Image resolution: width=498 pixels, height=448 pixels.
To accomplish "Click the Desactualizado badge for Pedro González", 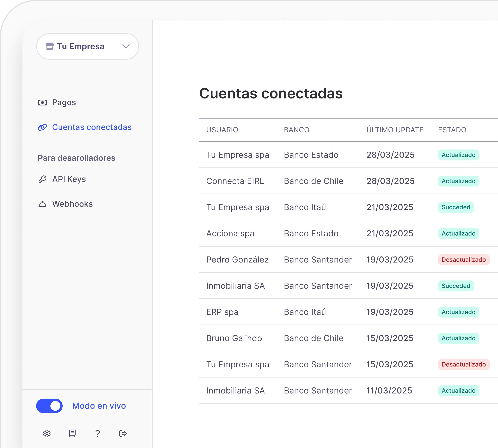I will (x=464, y=259).
